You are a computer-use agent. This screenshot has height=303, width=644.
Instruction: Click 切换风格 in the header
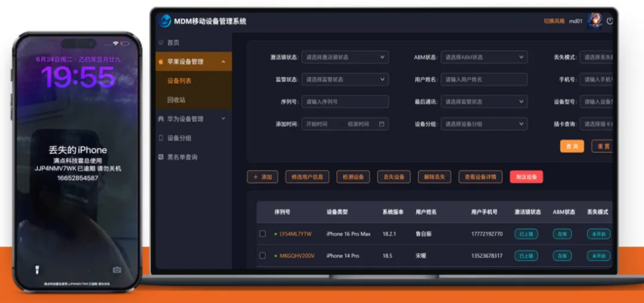554,21
